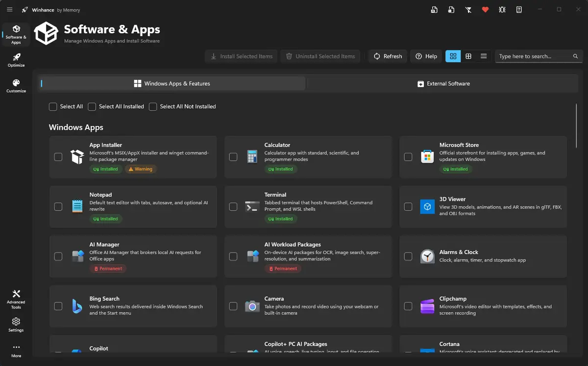
Task: Click Uninstall Selected Items button
Action: (320, 56)
